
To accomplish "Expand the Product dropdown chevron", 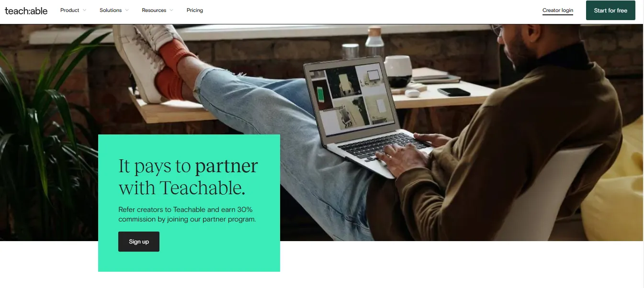I will coord(84,10).
